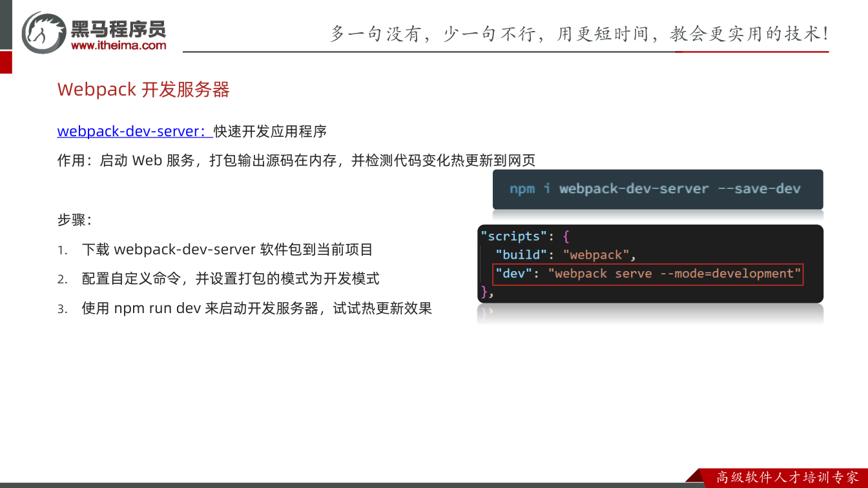Viewport: 868px width, 488px height.
Task: Click the "build": "webpack" code line
Action: pyautogui.click(x=566, y=255)
